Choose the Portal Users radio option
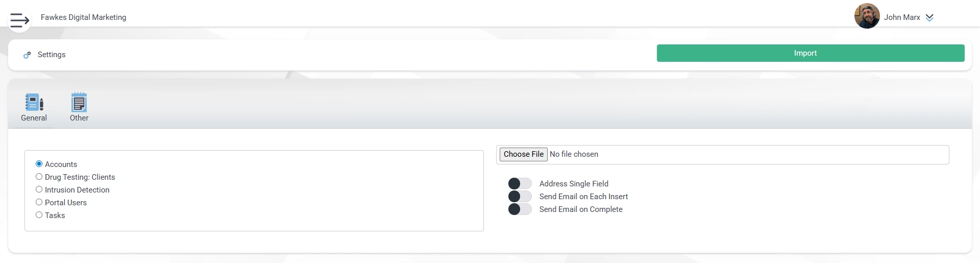Screen dimensions: 980x263 [x=39, y=202]
